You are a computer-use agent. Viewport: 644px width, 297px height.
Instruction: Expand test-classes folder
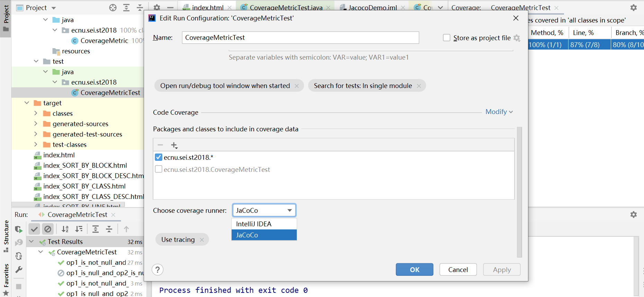click(36, 145)
